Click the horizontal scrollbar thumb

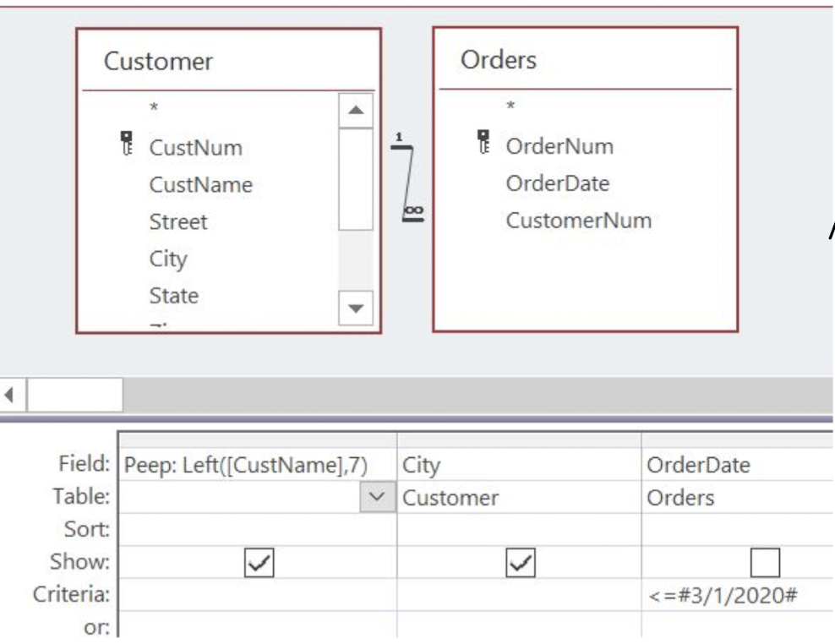pyautogui.click(x=75, y=395)
